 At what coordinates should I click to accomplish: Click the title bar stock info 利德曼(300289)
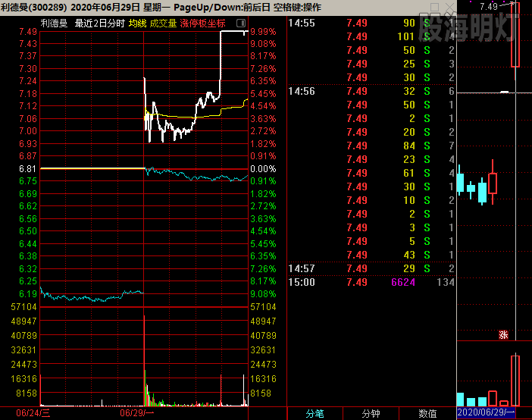(34, 7)
